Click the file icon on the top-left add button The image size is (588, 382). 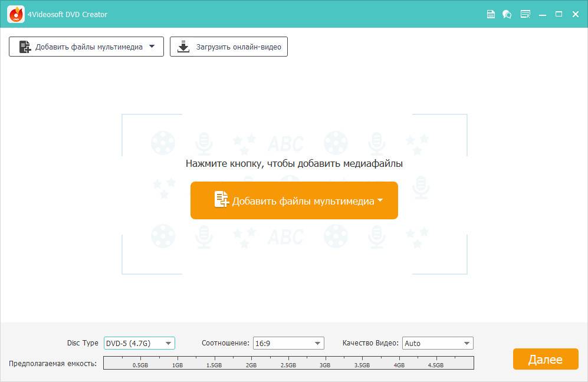[x=25, y=47]
